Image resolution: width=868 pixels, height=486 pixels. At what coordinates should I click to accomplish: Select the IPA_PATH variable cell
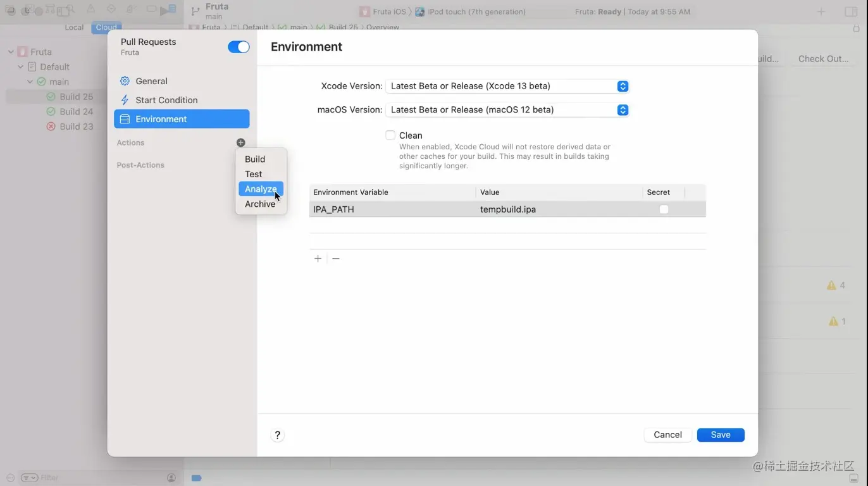(x=392, y=209)
